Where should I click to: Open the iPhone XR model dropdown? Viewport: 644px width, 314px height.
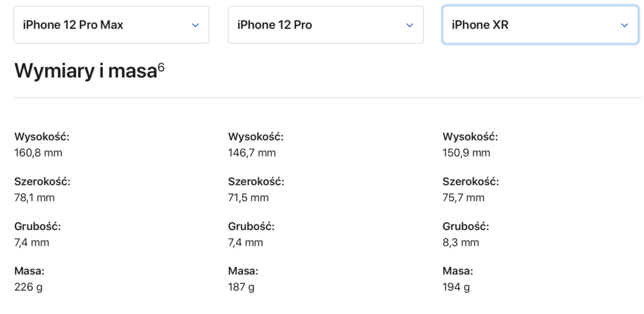(x=540, y=25)
